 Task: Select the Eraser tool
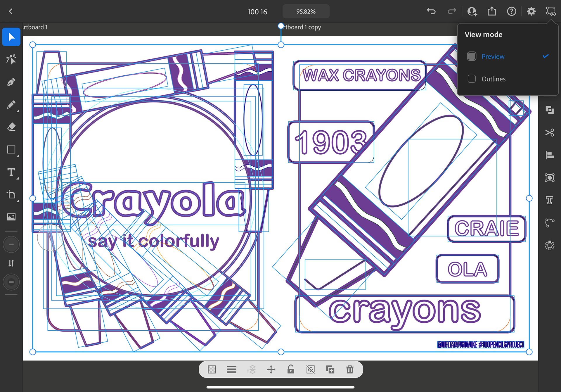tap(11, 127)
